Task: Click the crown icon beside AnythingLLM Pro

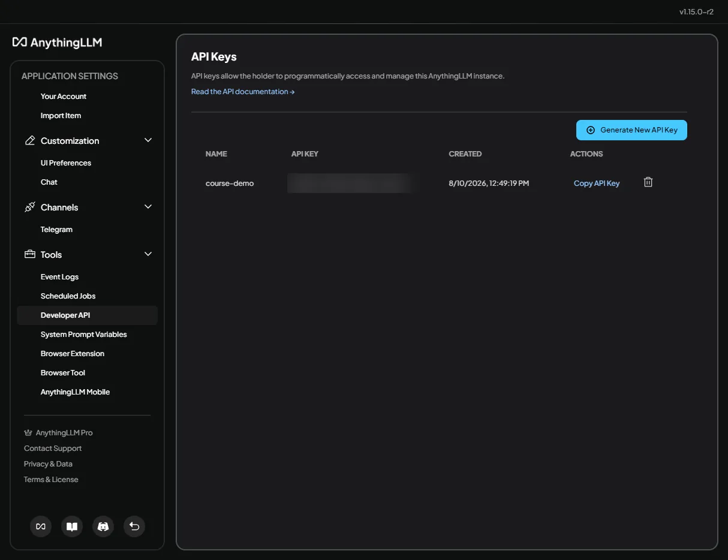Action: pos(28,432)
